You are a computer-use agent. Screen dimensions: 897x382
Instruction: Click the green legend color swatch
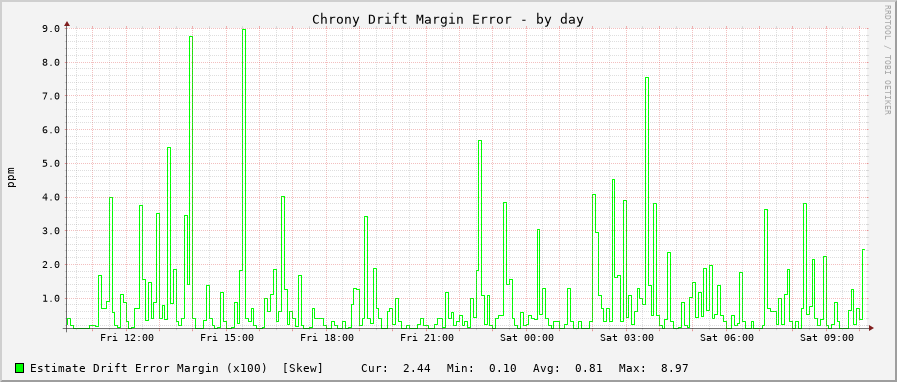click(x=20, y=368)
